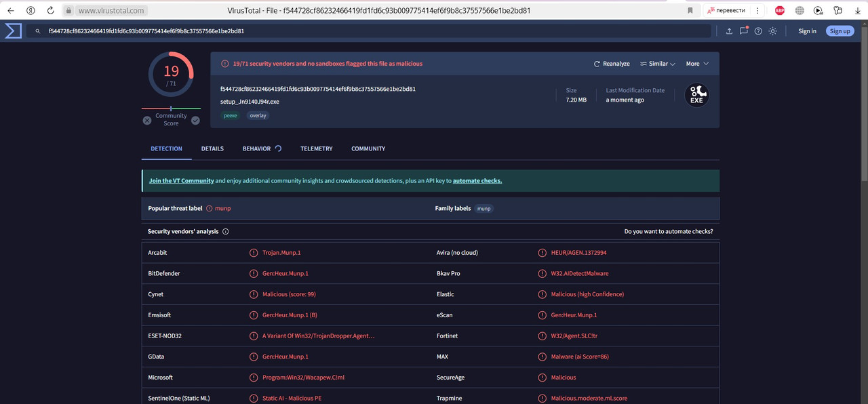Switch to the DETECTION tab
Screen dimensions: 868x404
coord(166,148)
